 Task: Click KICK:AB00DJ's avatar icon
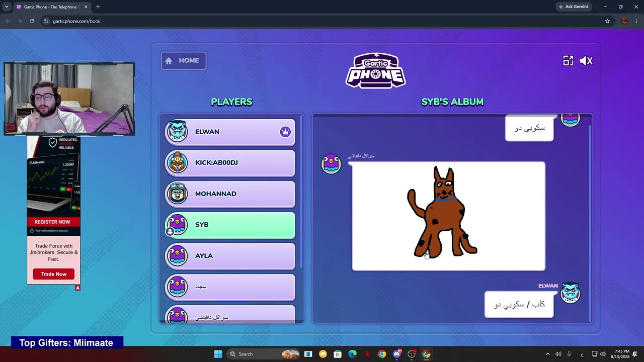pos(177,162)
